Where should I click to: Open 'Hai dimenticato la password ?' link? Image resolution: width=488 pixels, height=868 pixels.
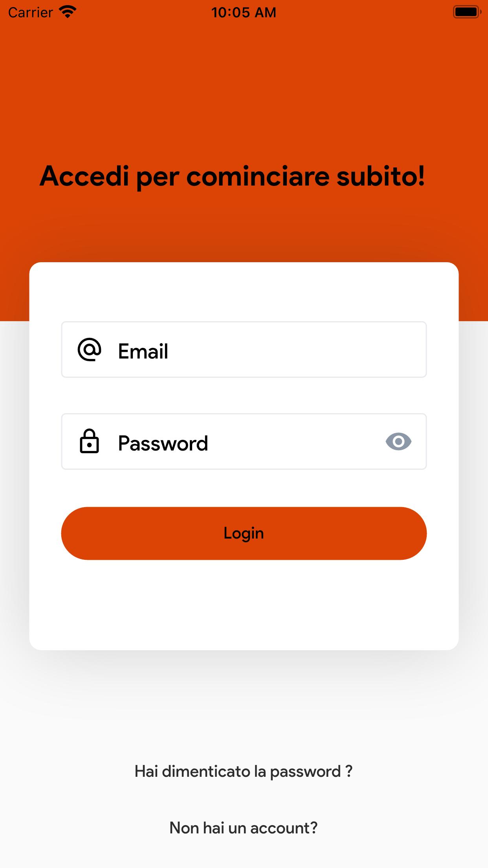pyautogui.click(x=244, y=771)
